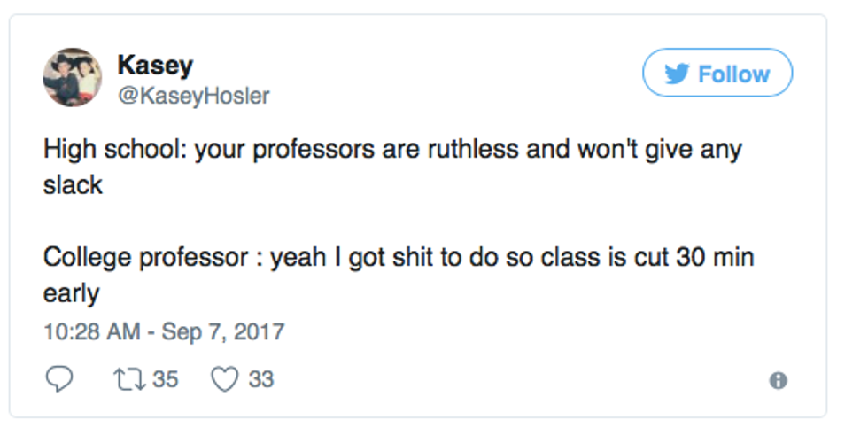
Task: Open the tweet info circle icon
Action: 778,380
